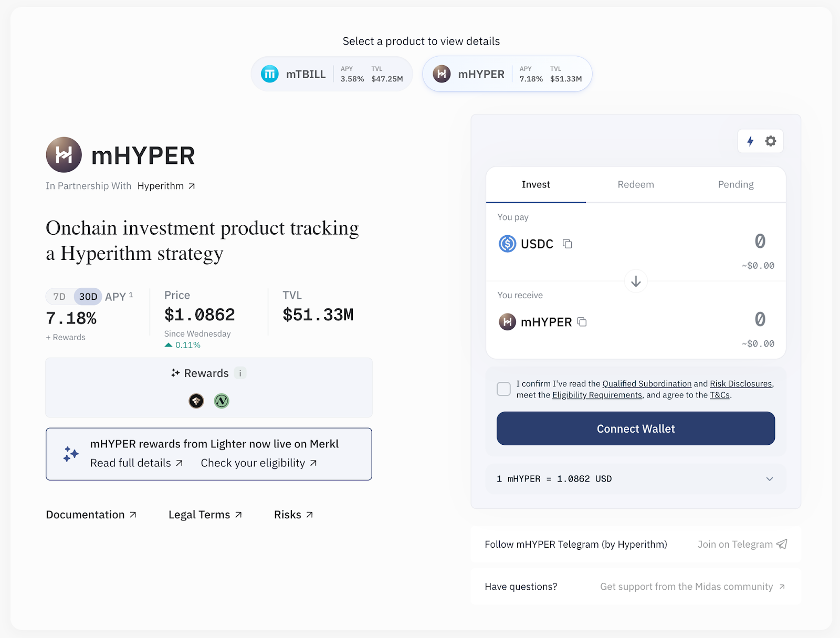Click the green rewards token icon

tap(222, 401)
